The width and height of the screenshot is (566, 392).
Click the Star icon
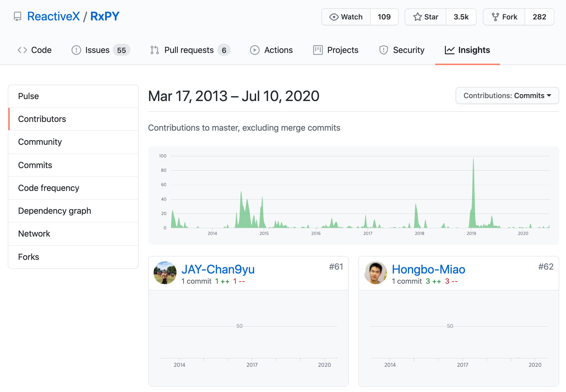tap(417, 17)
